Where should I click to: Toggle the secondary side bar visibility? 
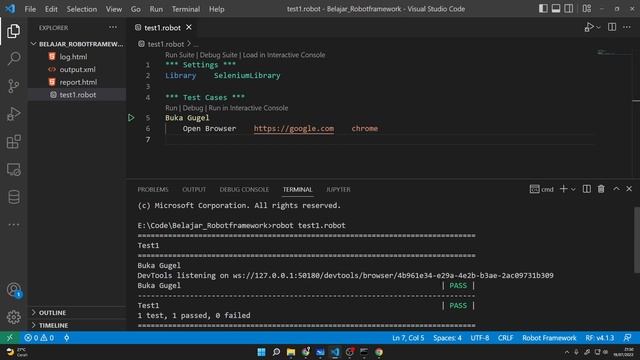coord(569,9)
